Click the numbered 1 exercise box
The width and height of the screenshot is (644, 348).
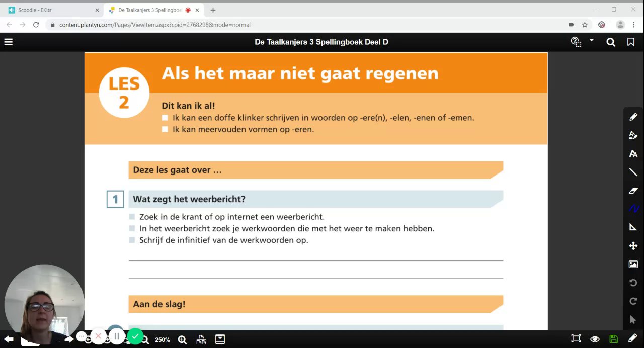click(x=115, y=199)
